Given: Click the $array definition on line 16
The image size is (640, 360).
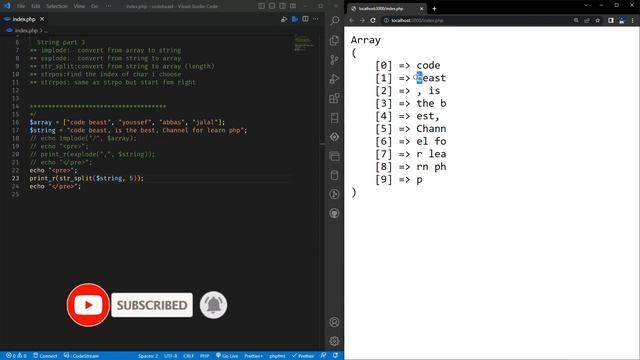Looking at the screenshot, I should pyautogui.click(x=127, y=122).
